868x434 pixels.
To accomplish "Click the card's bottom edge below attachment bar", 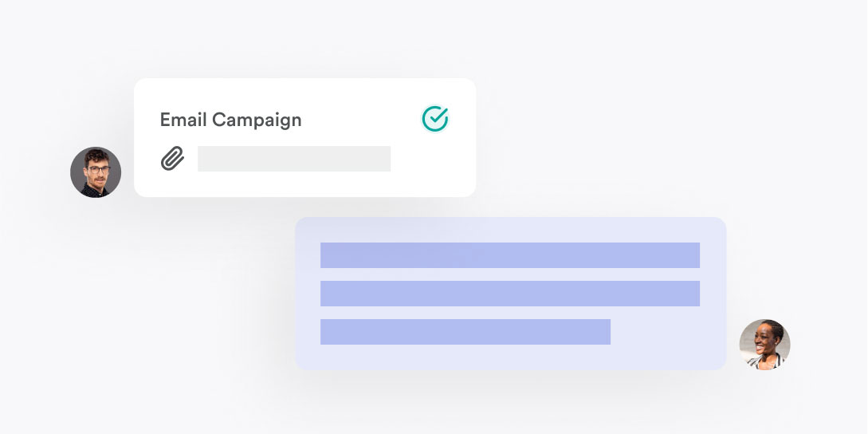I will (294, 185).
